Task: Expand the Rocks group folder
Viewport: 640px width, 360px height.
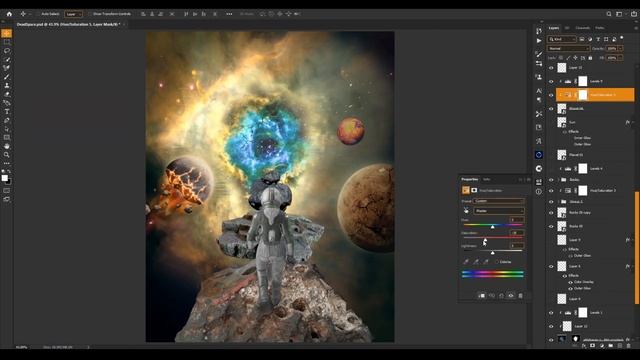Action: [x=559, y=180]
